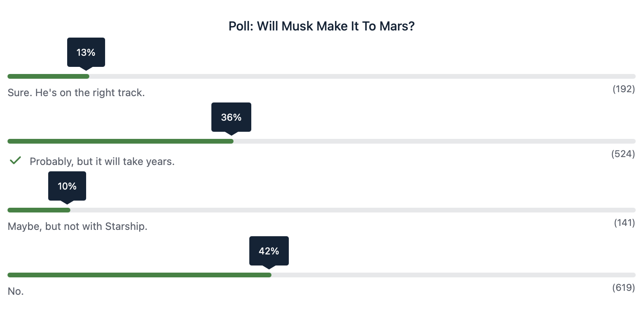Click the (524) vote count
This screenshot has height=311, width=644.
point(623,154)
